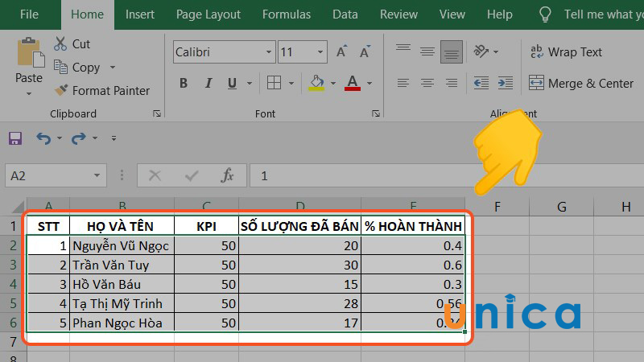Click the Merge & Center button

pos(581,83)
